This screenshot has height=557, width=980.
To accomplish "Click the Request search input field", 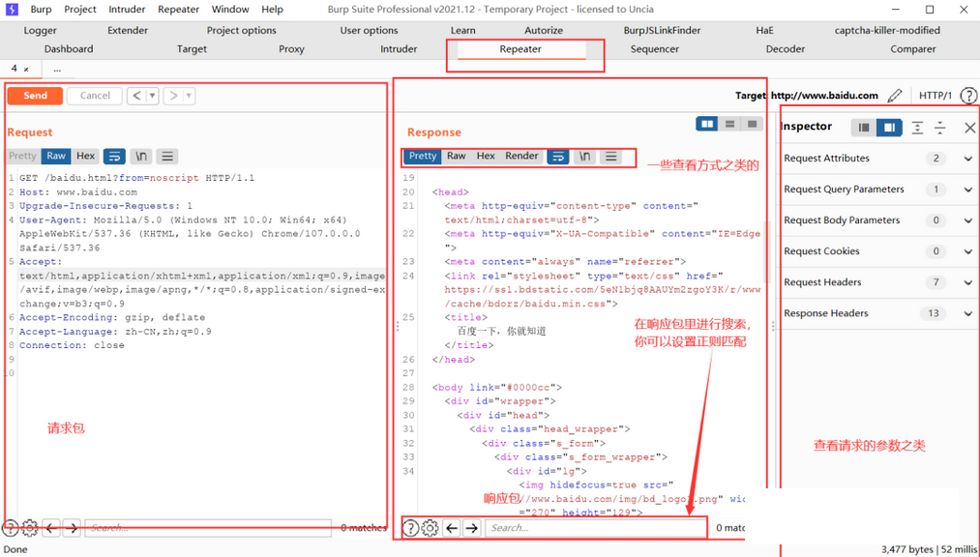I will point(208,528).
